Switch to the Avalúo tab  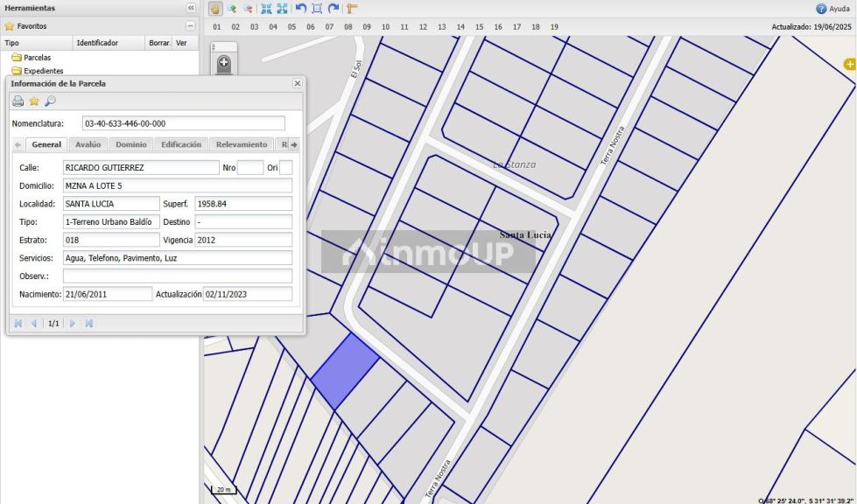pyautogui.click(x=88, y=144)
